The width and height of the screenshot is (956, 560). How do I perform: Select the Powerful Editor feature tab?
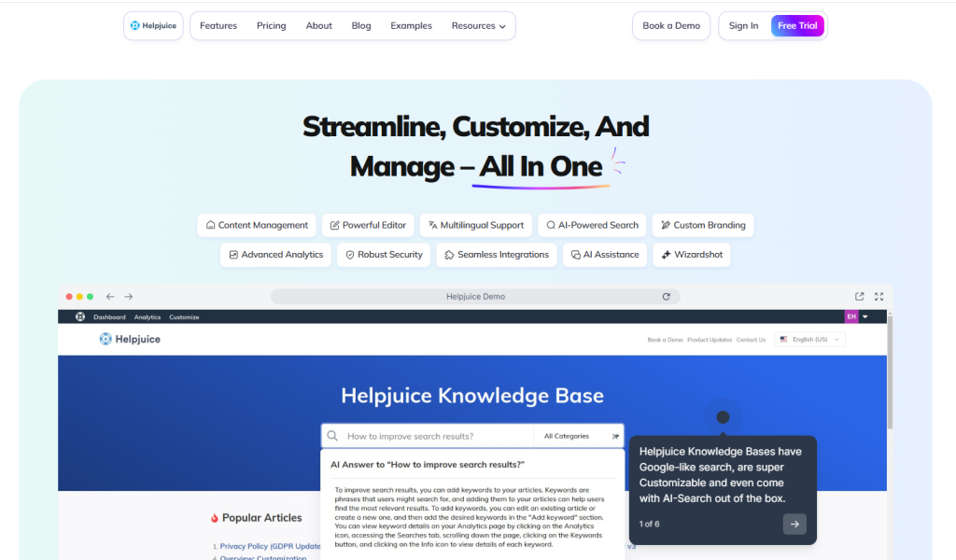[368, 225]
